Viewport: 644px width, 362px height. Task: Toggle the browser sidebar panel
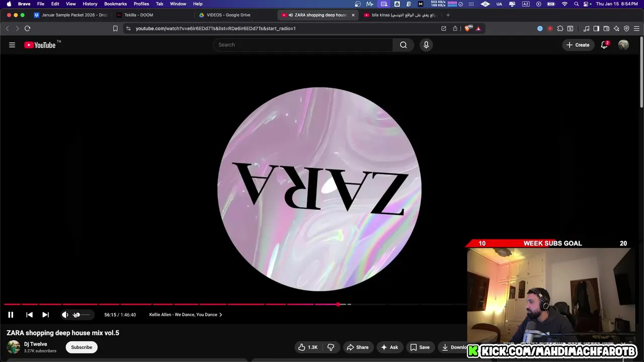pos(596,29)
